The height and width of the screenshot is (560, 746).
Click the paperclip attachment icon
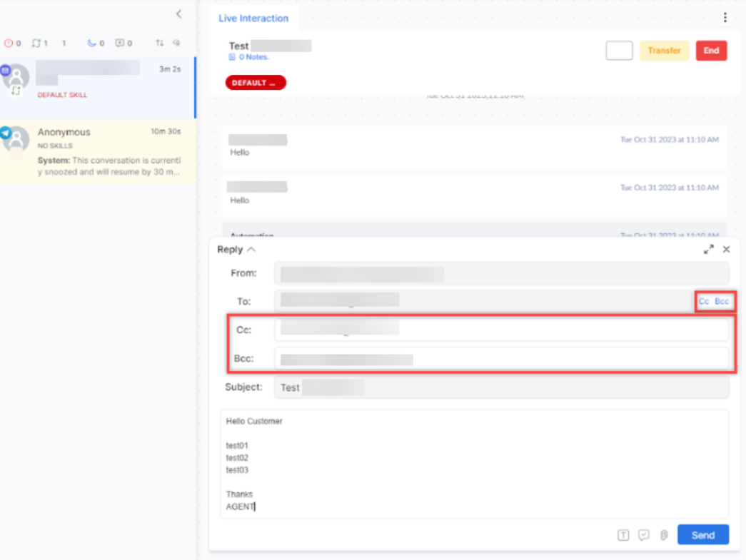pyautogui.click(x=664, y=535)
